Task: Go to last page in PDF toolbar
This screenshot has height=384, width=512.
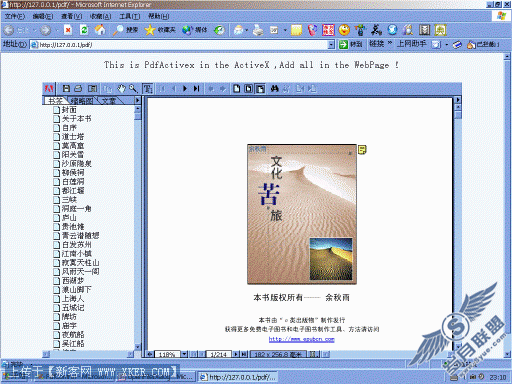Action: coord(197,89)
